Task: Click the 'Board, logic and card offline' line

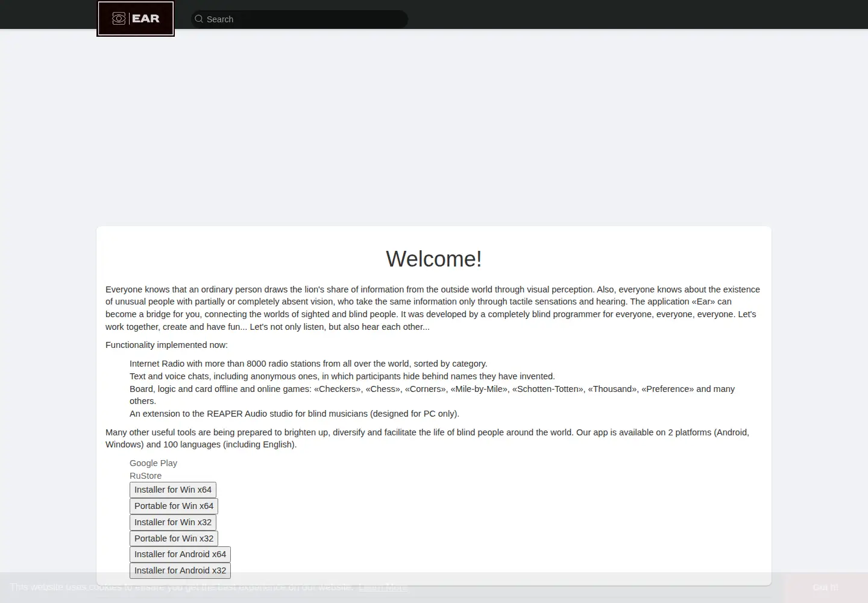Action: [x=432, y=395]
